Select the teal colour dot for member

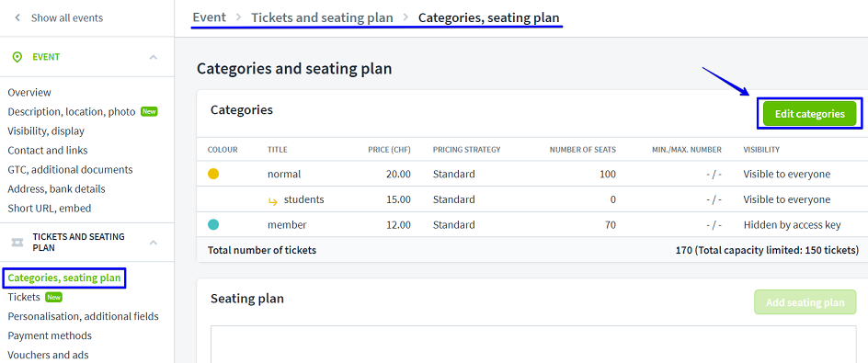tap(213, 224)
